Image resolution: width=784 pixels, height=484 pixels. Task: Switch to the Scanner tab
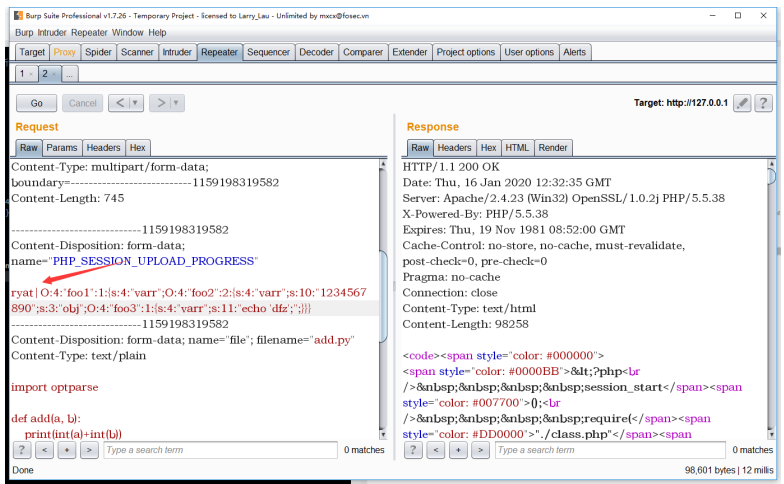tap(137, 52)
